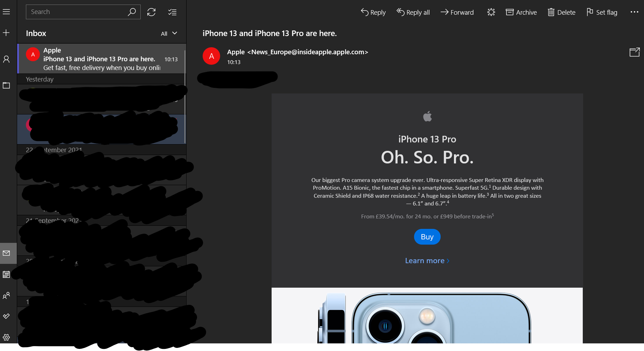Image resolution: width=644 pixels, height=351 pixels.
Task: Click the email subject heading text
Action: [269, 33]
